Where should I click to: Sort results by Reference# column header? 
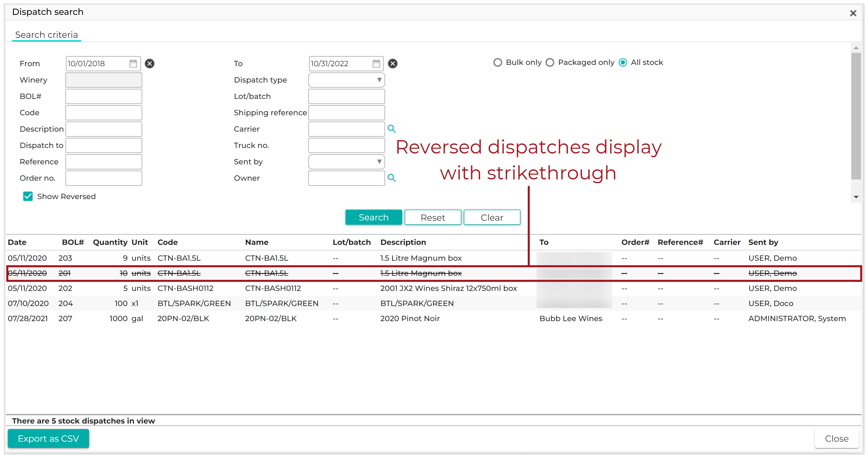tap(680, 242)
